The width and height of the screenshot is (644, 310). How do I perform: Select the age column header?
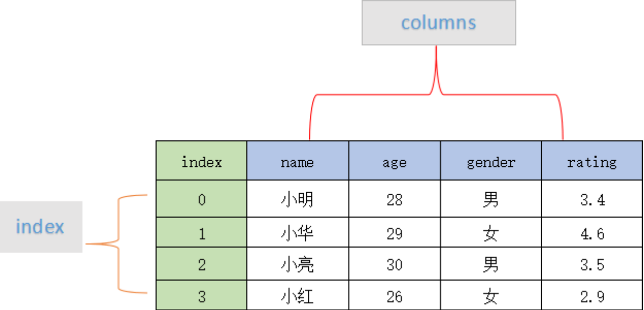[395, 161]
